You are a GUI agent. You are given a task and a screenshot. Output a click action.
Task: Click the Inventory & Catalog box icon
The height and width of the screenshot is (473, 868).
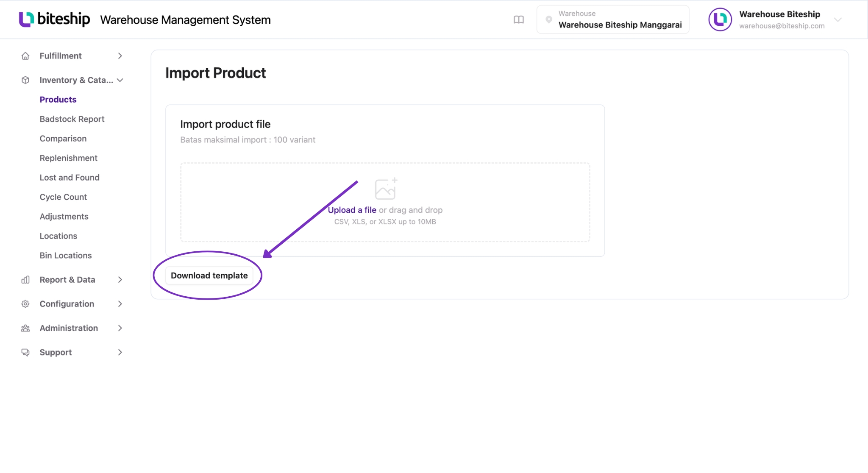(x=25, y=80)
